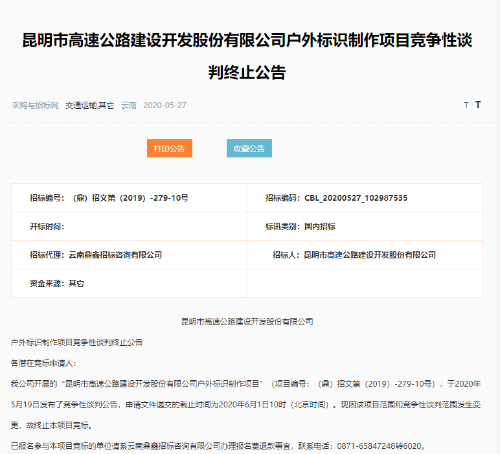Select the larger bold T font size icon

coord(478,105)
